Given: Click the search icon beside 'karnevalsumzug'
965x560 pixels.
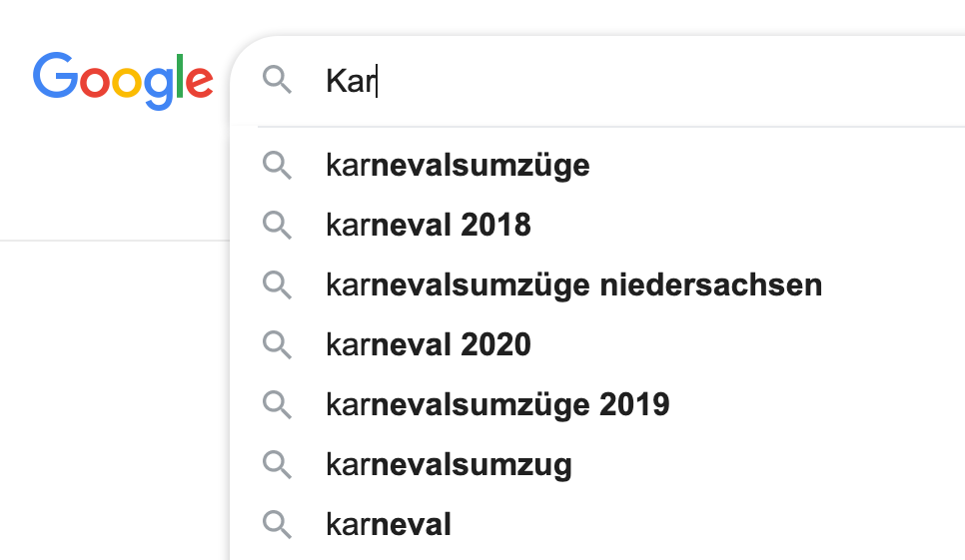Looking at the screenshot, I should pos(277,465).
